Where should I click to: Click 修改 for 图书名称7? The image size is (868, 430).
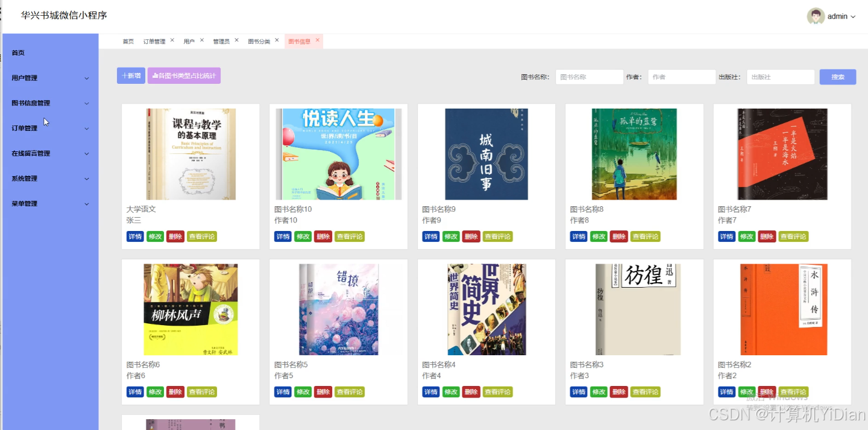(747, 236)
